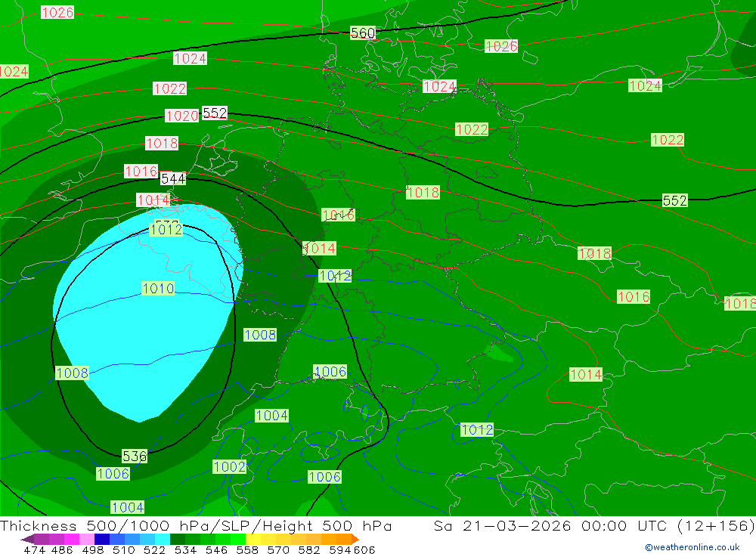Click the legend value 582
The height and width of the screenshot is (554, 756).
(x=309, y=549)
